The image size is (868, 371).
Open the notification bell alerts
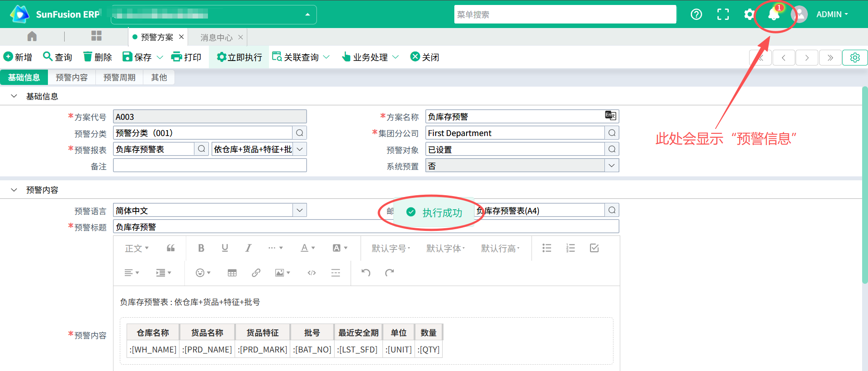774,14
